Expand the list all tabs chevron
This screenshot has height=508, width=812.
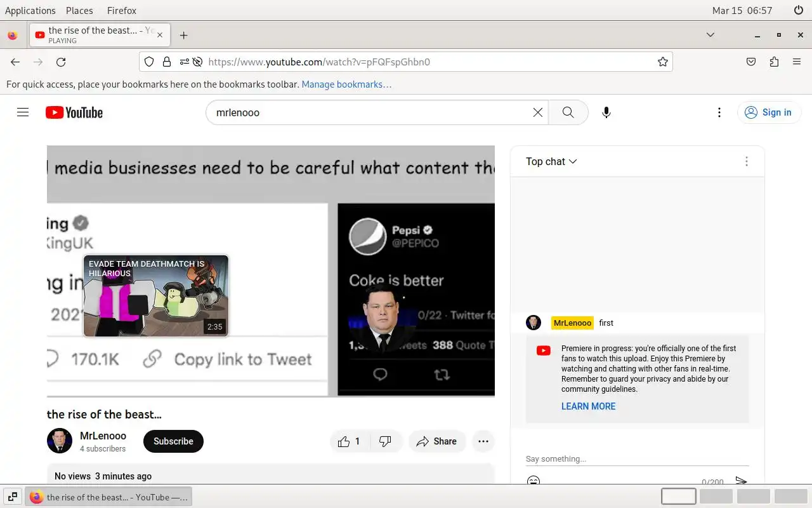[710, 35]
